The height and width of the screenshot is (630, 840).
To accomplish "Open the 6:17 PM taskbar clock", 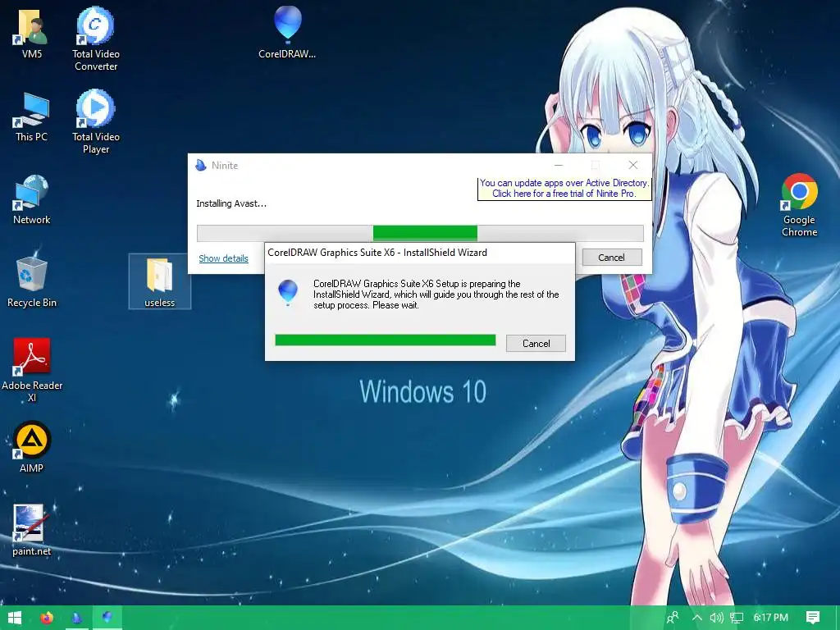I will click(771, 618).
